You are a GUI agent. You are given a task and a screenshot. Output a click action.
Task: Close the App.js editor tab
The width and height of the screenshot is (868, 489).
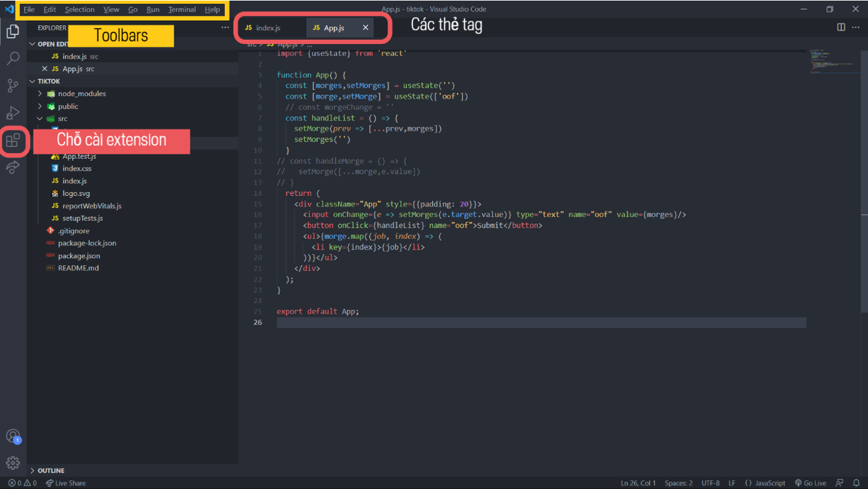click(365, 28)
